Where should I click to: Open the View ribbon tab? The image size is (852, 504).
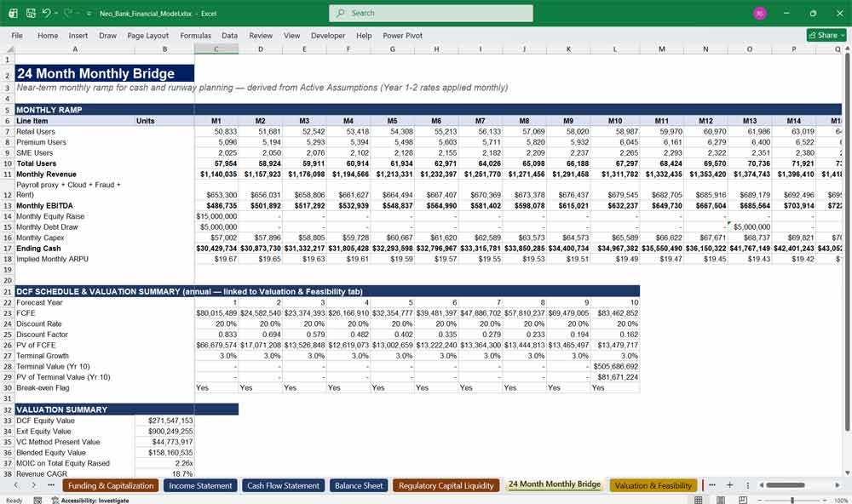click(291, 35)
